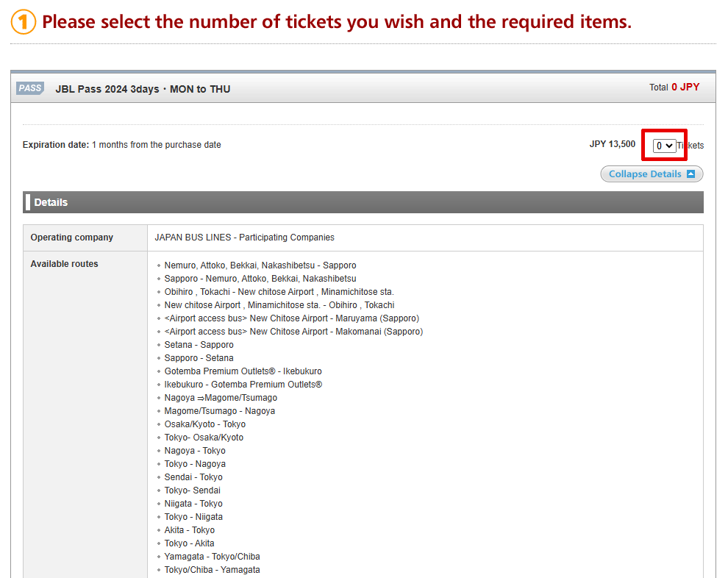Select the Gotemba Premium Outlets - Ikebukuro route

click(x=243, y=371)
